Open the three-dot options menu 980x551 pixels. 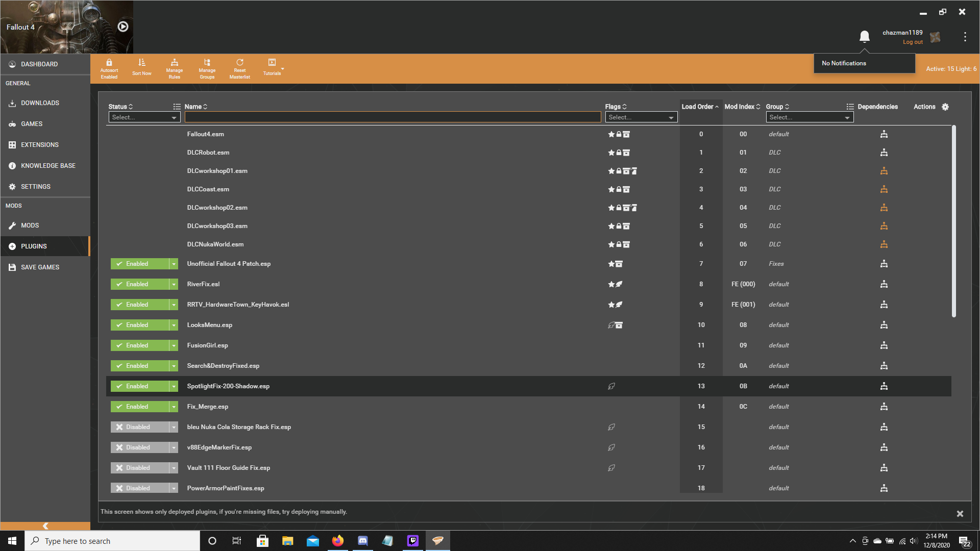(x=965, y=37)
